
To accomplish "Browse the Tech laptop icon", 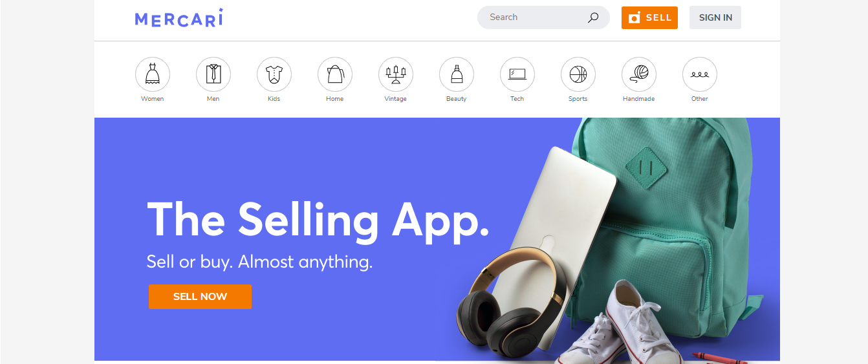I will point(517,74).
